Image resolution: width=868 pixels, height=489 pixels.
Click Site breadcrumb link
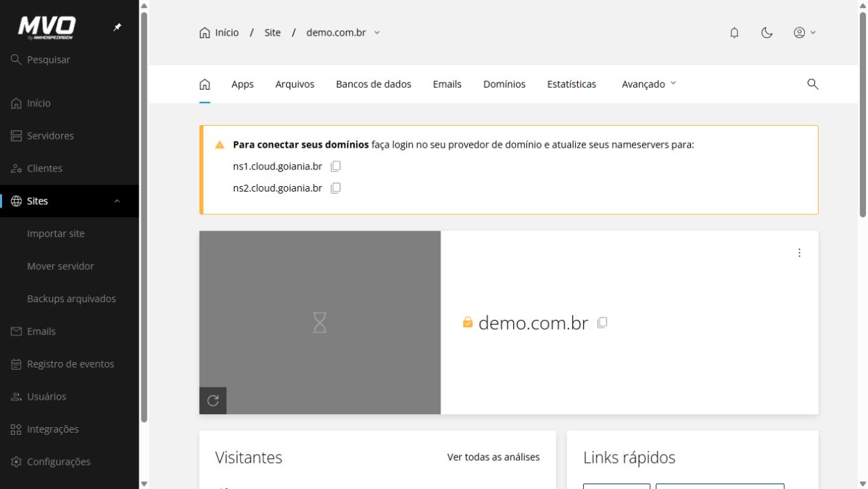click(272, 32)
